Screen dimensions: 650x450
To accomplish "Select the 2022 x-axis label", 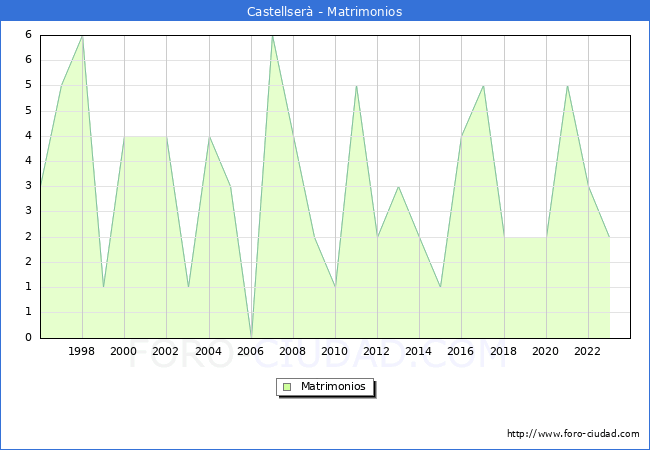I will tap(587, 351).
